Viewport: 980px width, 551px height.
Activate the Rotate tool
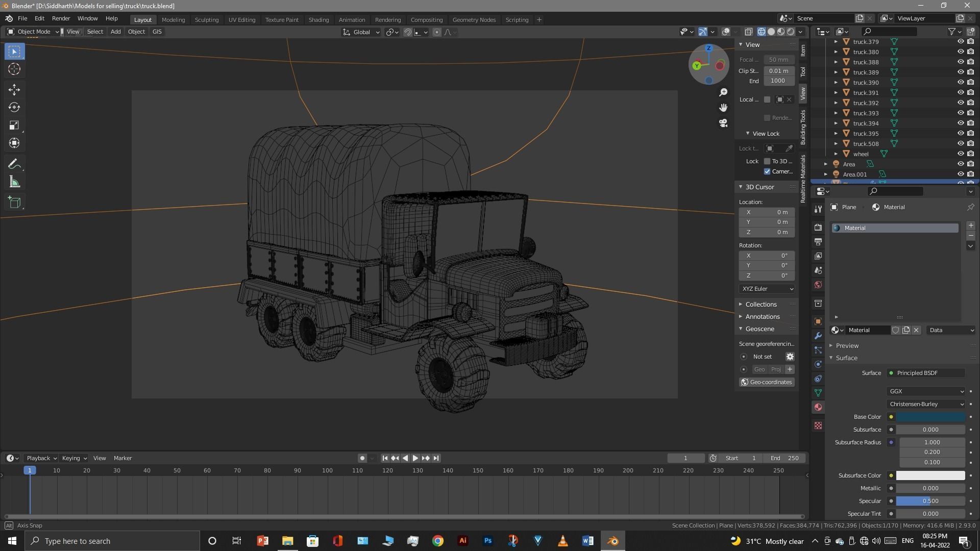(x=14, y=108)
